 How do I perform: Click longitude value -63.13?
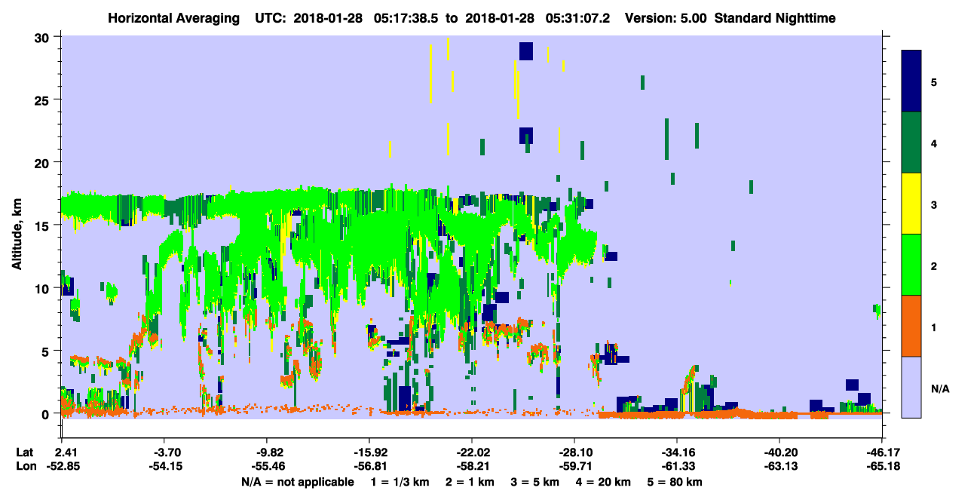point(779,466)
